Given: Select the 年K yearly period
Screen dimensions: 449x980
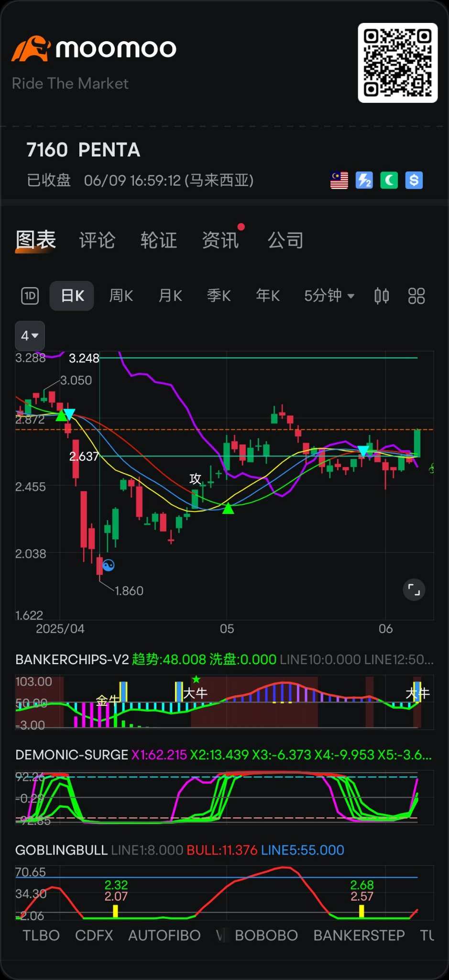Looking at the screenshot, I should [268, 296].
